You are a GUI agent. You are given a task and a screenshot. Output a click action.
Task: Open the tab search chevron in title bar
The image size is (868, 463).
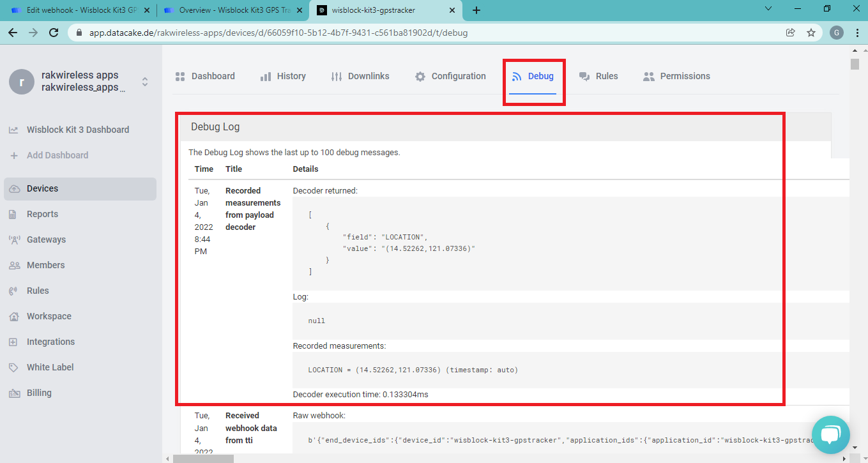(769, 9)
